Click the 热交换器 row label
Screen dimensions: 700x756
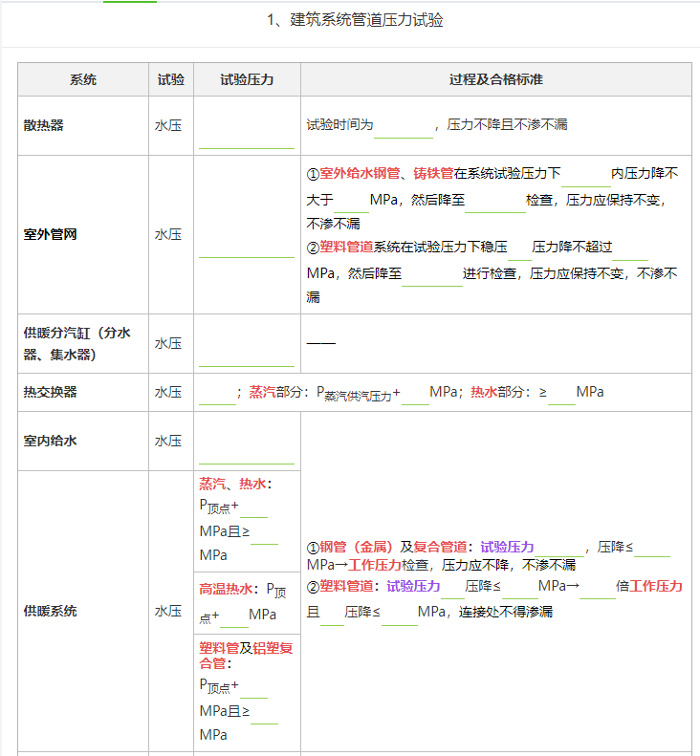tap(51, 392)
